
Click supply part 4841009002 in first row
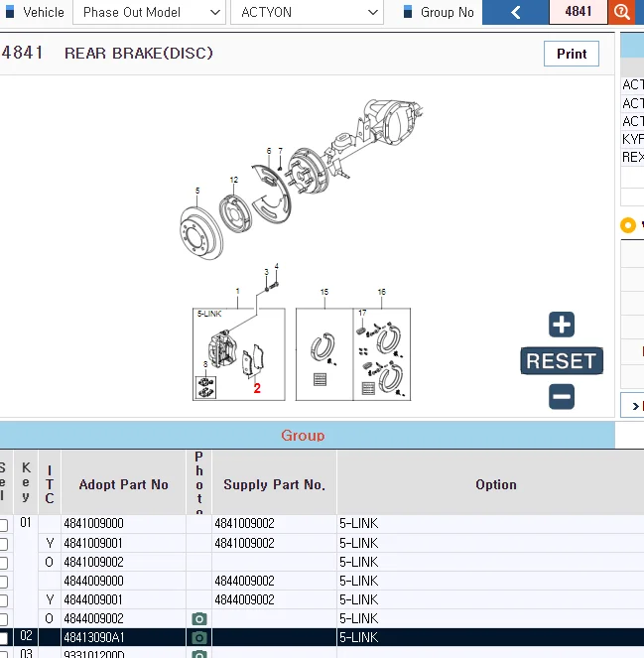coord(244,524)
